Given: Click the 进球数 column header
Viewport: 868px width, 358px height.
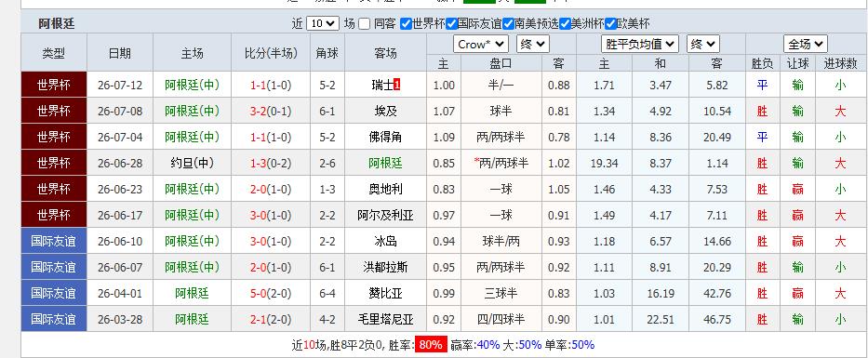Looking at the screenshot, I should click(840, 63).
